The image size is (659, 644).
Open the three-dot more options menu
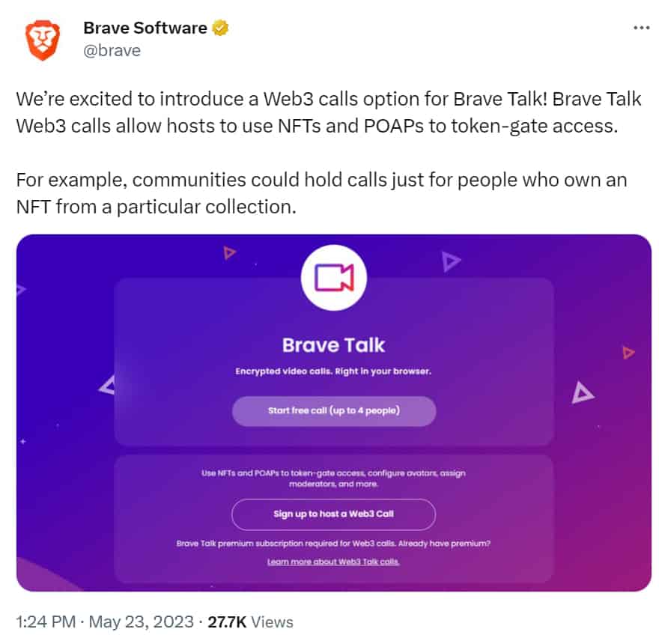click(x=641, y=28)
